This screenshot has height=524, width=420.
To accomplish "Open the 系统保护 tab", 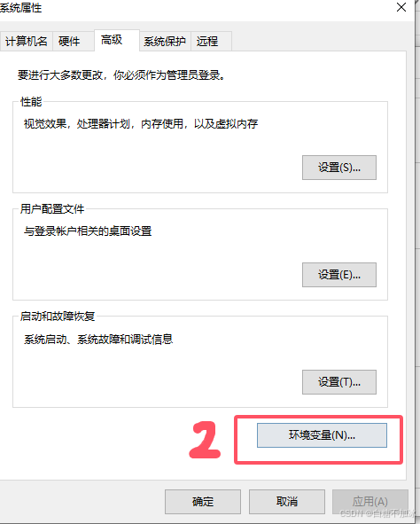I will pyautogui.click(x=165, y=42).
